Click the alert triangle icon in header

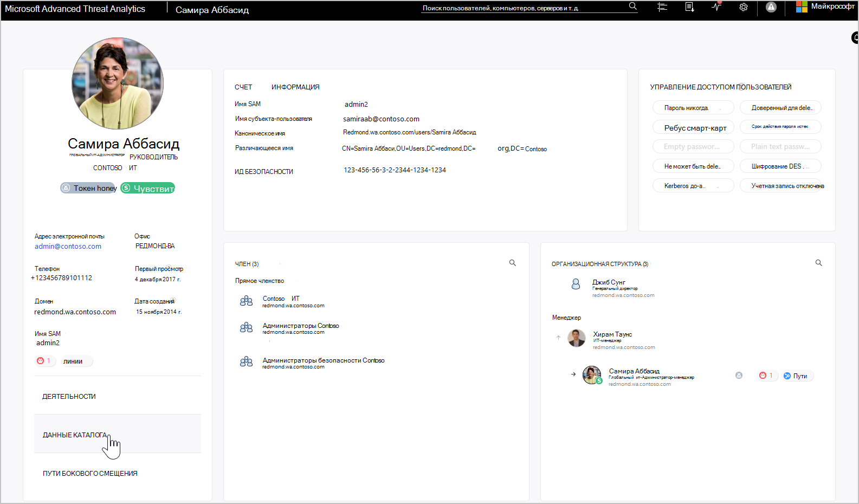(x=771, y=7)
